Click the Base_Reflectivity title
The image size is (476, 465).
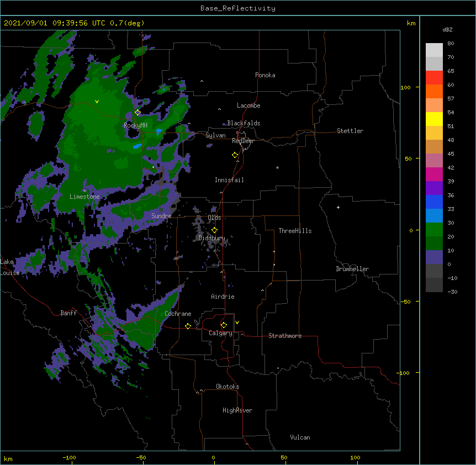pos(238,8)
